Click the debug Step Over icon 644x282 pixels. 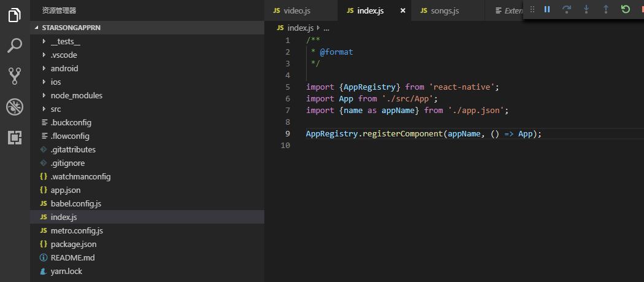tap(567, 9)
